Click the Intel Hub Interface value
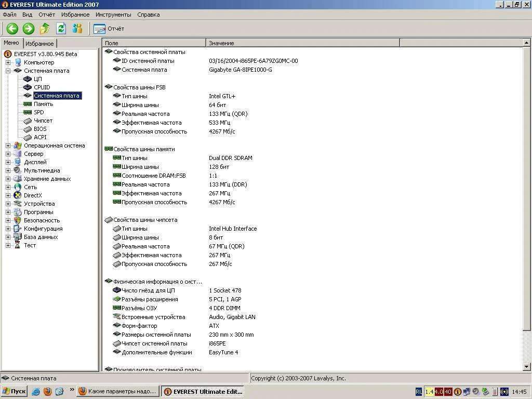This screenshot has width=532, height=399. pos(233,229)
